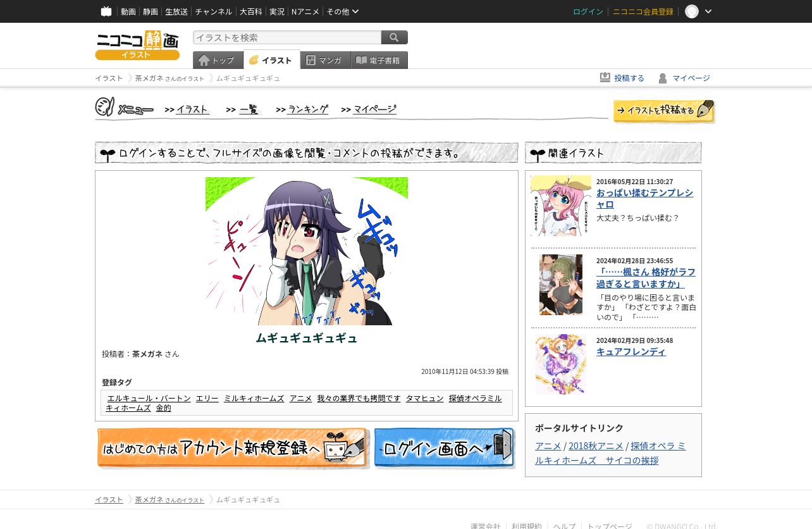
Task: Click the エリー tag
Action: click(207, 398)
